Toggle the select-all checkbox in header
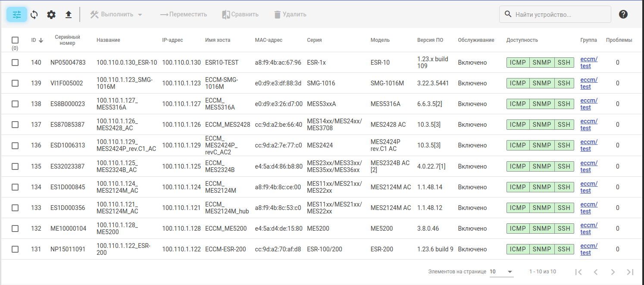Screen dimensions: 644x285 tap(15, 40)
